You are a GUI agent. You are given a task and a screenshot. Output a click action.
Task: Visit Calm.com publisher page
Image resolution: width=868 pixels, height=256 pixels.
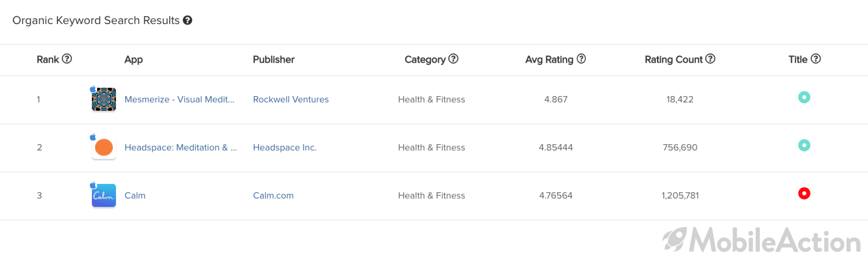click(273, 196)
